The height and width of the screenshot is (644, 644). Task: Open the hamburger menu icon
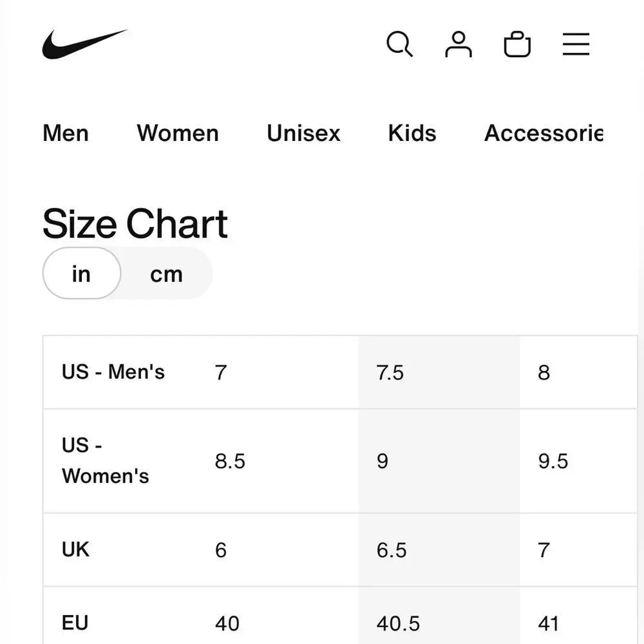(x=576, y=44)
